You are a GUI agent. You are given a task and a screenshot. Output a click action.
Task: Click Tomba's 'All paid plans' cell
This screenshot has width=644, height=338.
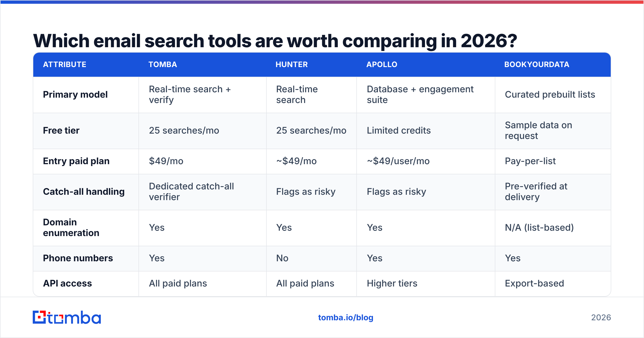tap(203, 284)
